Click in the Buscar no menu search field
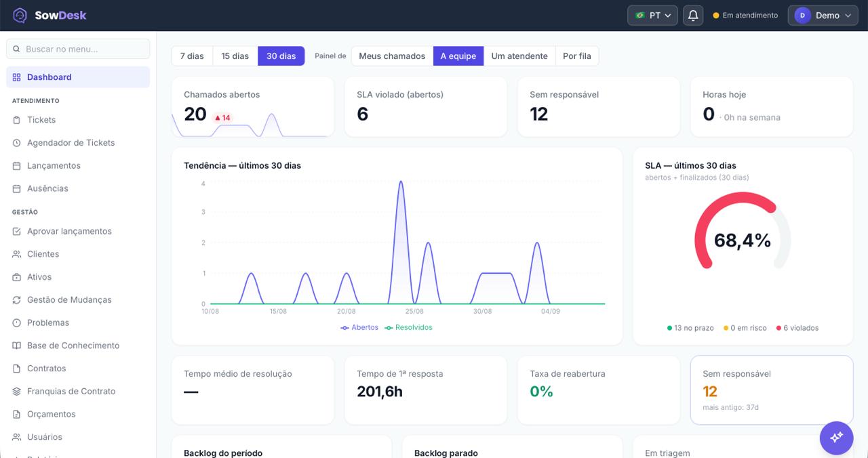Viewport: 868px width, 458px height. point(78,49)
